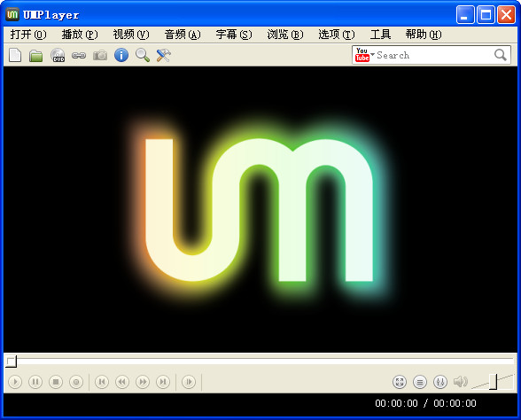This screenshot has height=420, width=521.
Task: Click the new blank file toolbar icon
Action: point(15,55)
